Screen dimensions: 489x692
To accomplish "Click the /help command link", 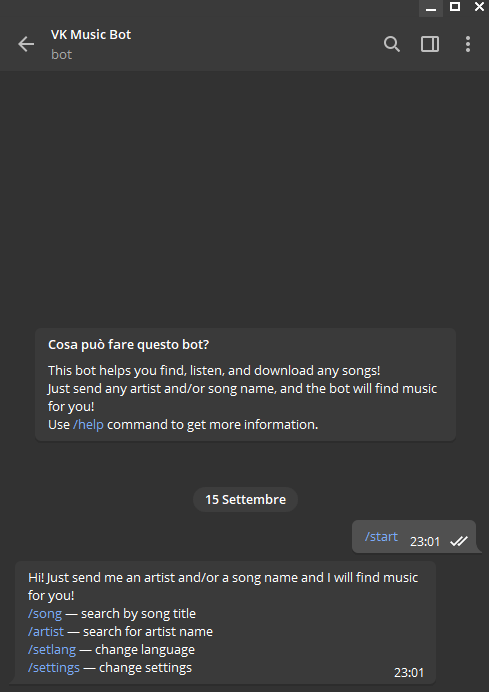I will (x=88, y=425).
